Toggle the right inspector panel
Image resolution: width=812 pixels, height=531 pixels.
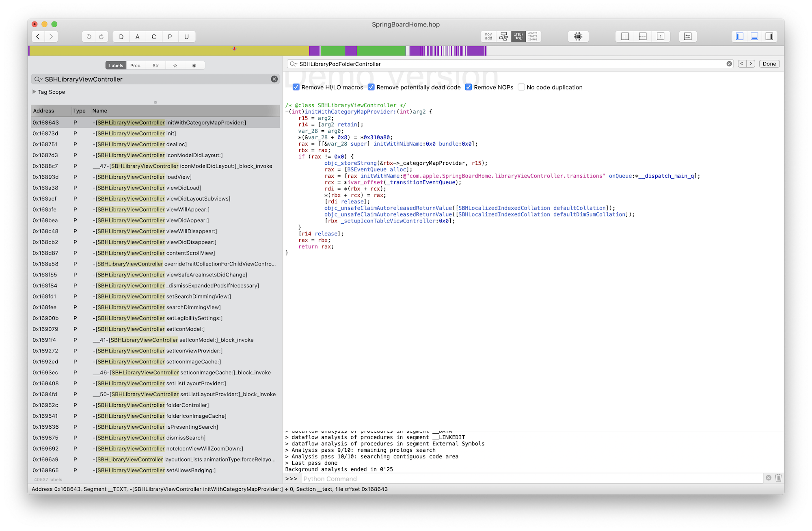point(769,37)
